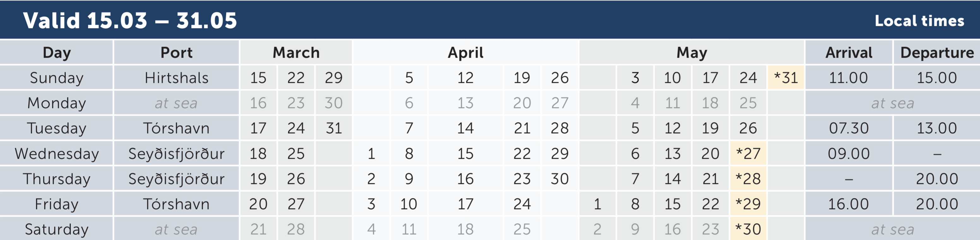The width and height of the screenshot is (980, 240).
Task: Click Friday's 16.00 arrival time
Action: [x=848, y=204]
